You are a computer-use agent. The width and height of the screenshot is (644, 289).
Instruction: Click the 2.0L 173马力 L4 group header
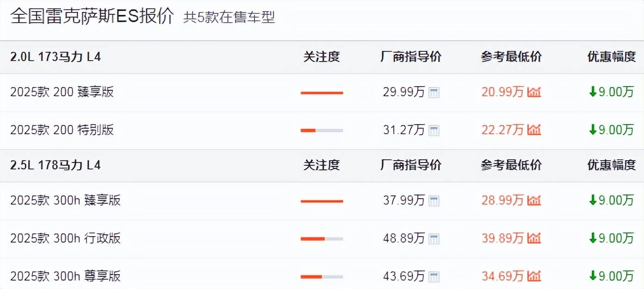tap(56, 57)
